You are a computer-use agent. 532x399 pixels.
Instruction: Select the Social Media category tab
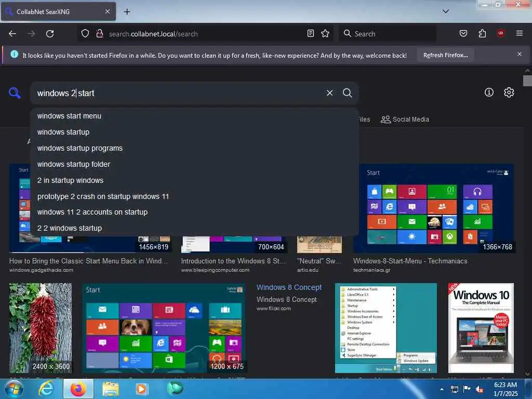click(405, 119)
